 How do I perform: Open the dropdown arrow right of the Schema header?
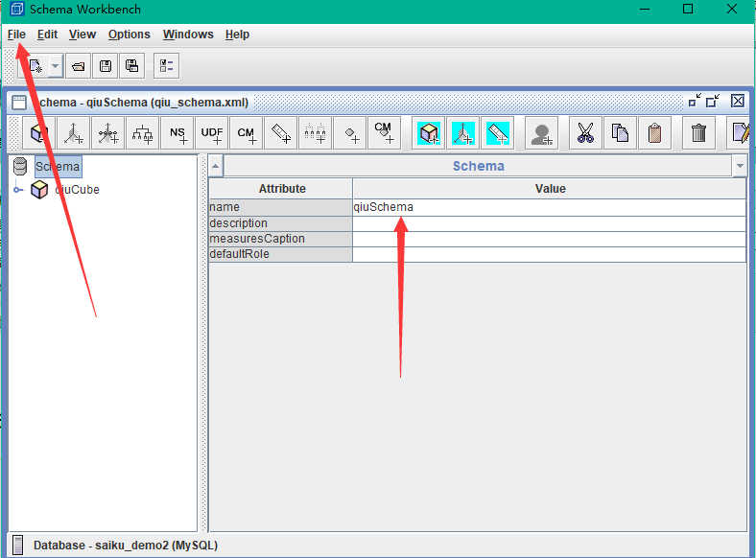(x=740, y=167)
